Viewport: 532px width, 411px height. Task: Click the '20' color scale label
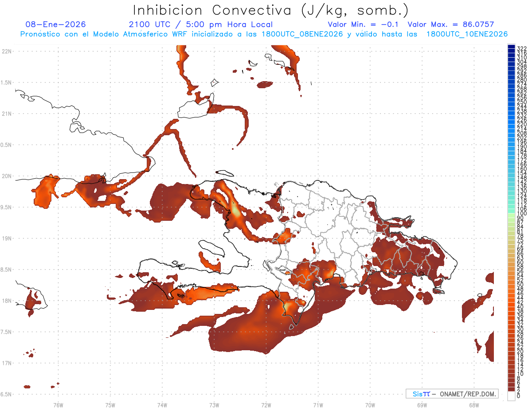(520, 351)
